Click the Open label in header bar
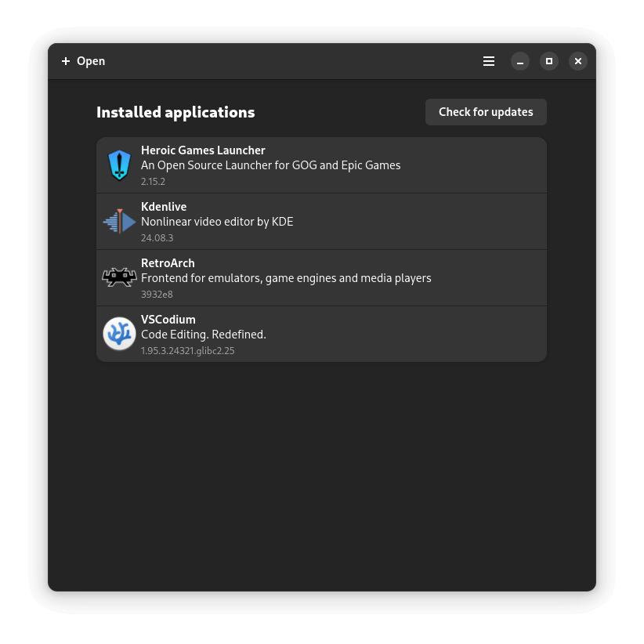This screenshot has height=644, width=644. point(91,61)
